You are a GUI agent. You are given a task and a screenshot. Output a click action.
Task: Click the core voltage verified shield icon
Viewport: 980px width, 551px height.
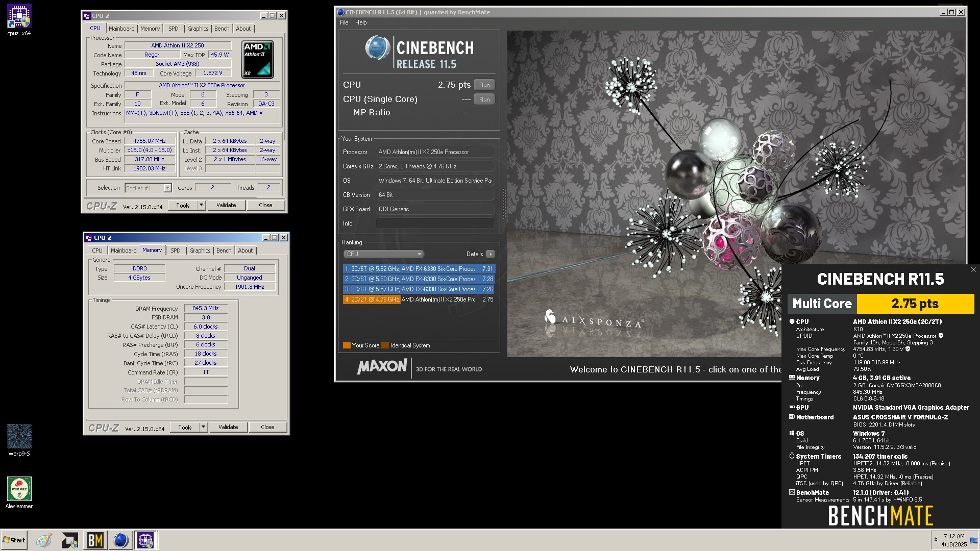[908, 349]
